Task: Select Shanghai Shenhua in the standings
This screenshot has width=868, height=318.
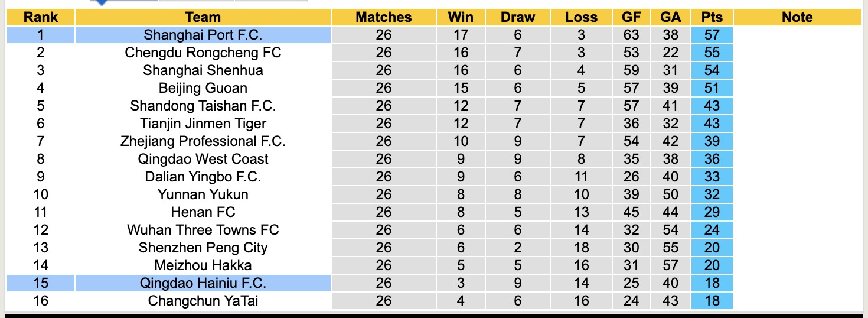Action: 203,70
